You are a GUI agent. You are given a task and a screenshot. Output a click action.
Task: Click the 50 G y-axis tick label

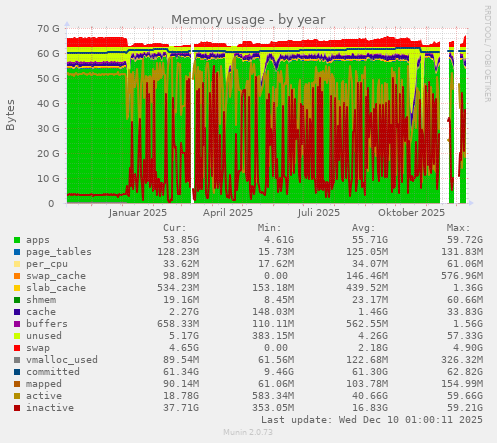48,79
